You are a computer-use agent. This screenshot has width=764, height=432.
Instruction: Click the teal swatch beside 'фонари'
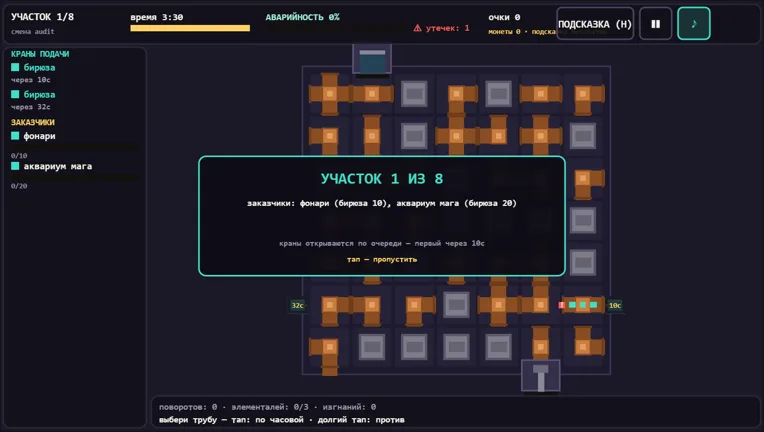(15, 136)
